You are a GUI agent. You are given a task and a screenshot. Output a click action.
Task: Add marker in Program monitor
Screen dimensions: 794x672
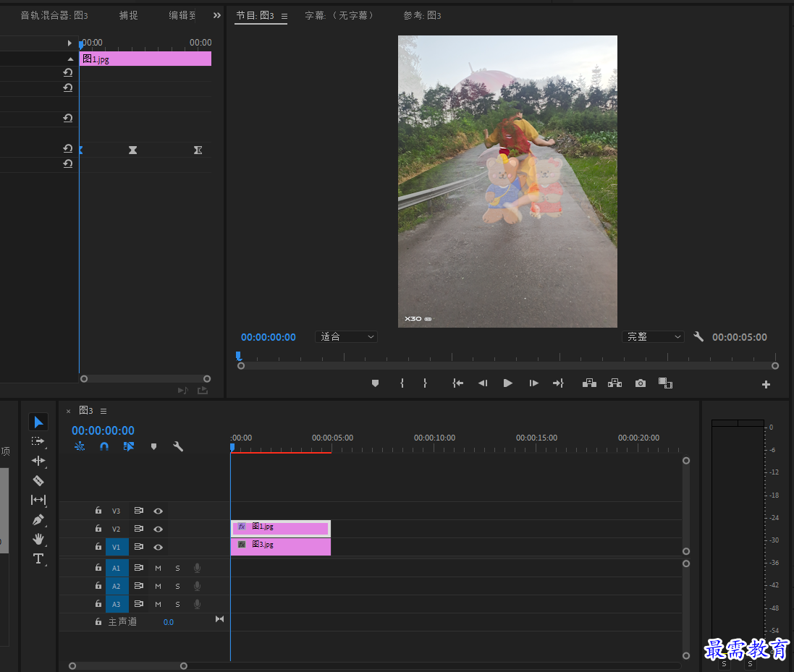375,383
